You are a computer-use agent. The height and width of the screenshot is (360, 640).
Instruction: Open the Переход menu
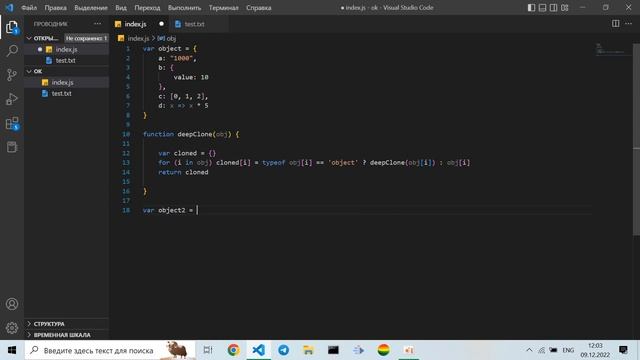coord(147,8)
